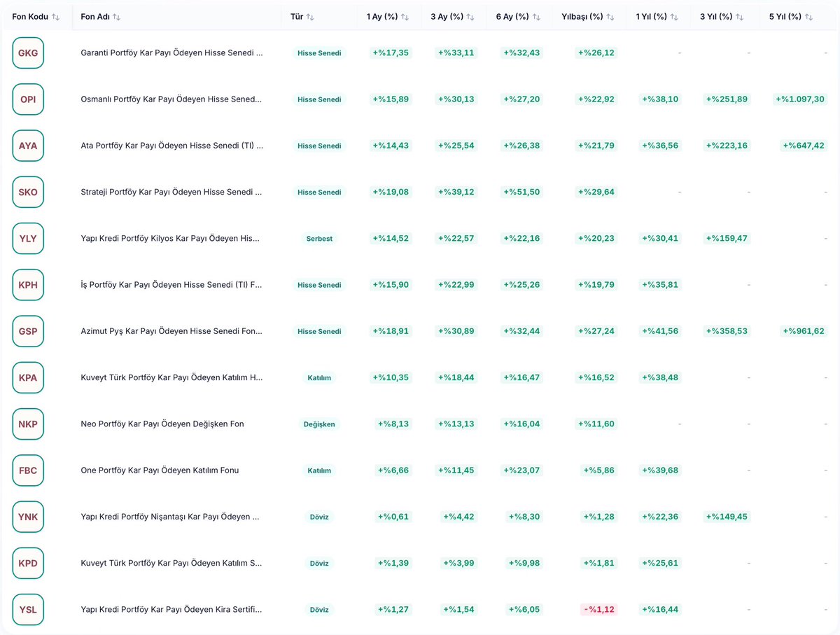Sort by 3 Ay (%) column arrows

470,17
